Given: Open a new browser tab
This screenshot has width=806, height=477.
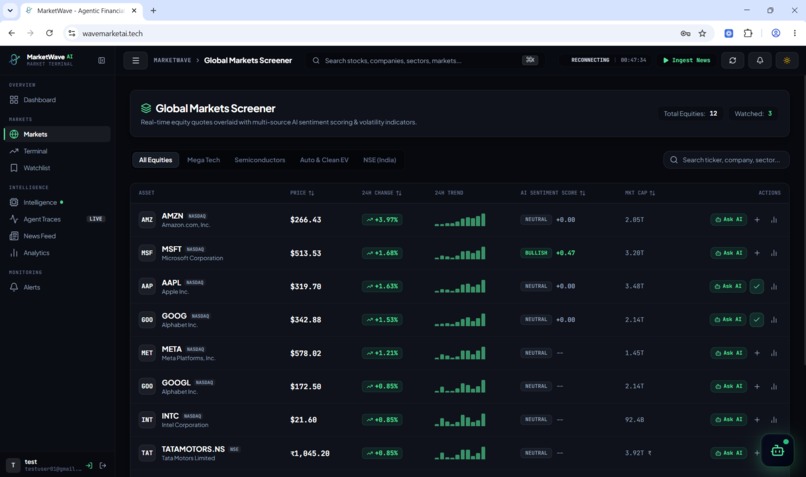Looking at the screenshot, I should click(153, 10).
